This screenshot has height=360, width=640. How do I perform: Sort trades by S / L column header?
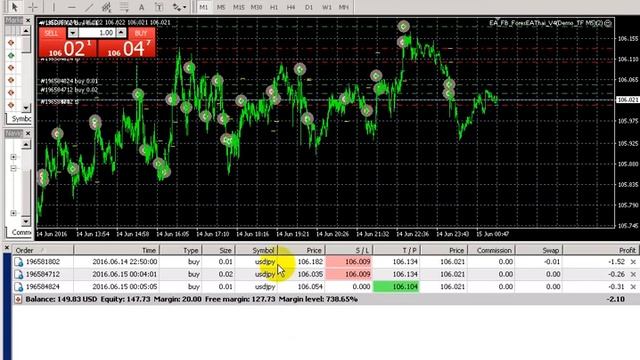(349, 250)
